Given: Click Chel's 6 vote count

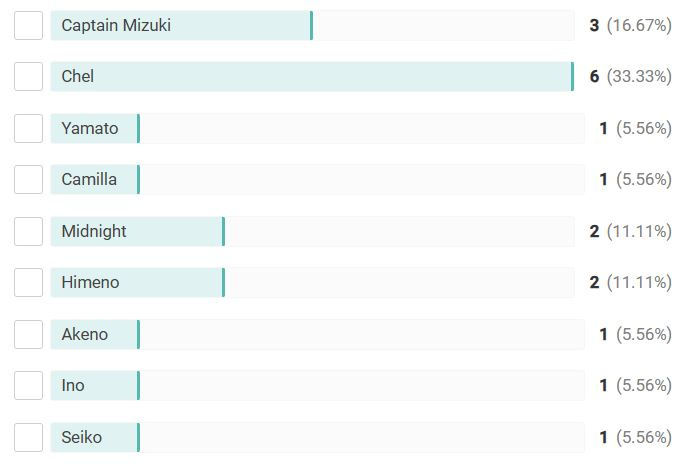Looking at the screenshot, I should coord(594,76).
